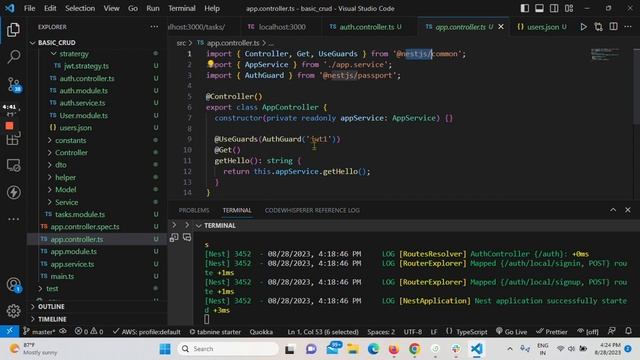Expand the helper folder

pyautogui.click(x=65, y=177)
